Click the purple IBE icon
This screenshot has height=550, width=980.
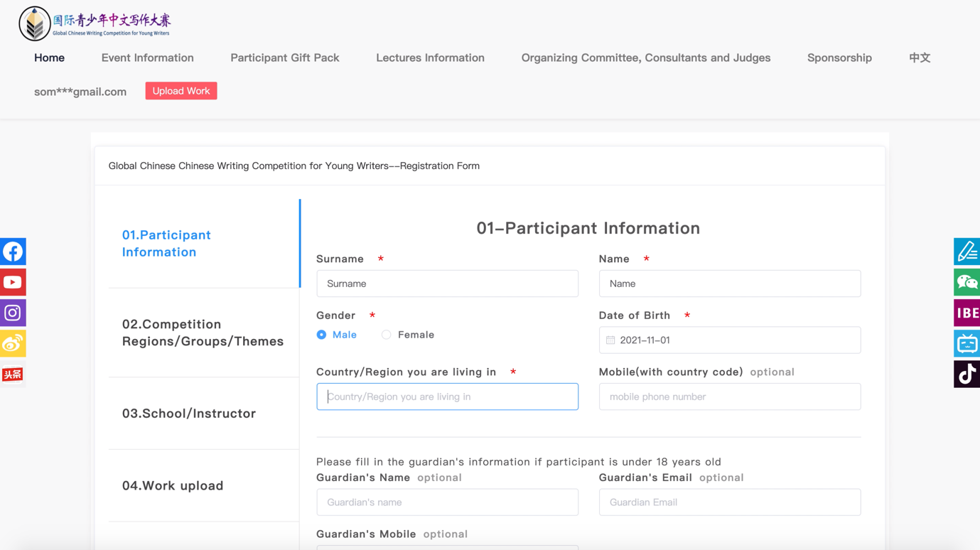(x=966, y=313)
